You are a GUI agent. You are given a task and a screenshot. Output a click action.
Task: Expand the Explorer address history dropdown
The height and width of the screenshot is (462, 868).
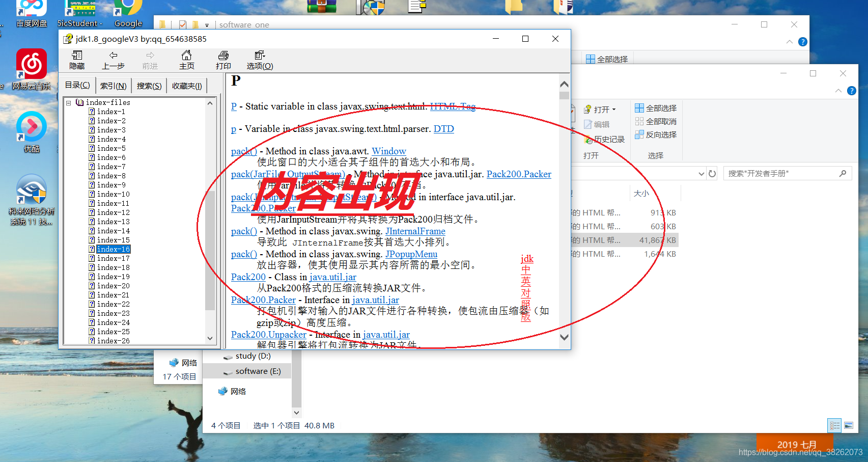[x=701, y=174]
